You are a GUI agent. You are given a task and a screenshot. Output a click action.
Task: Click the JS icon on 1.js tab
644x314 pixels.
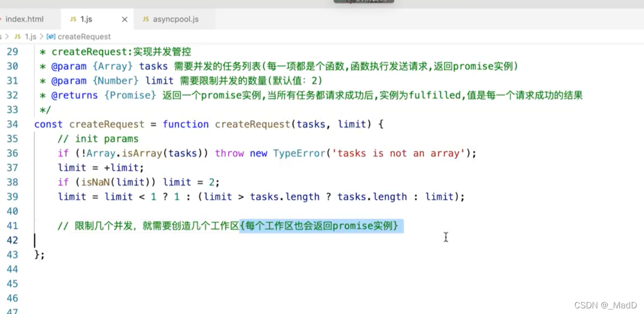pos(73,19)
